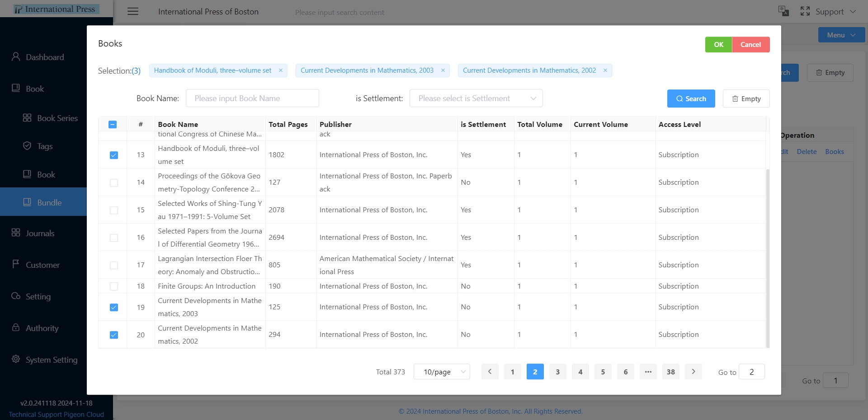The image size is (868, 420).
Task: Click Books link in background Operation column
Action: 835,152
